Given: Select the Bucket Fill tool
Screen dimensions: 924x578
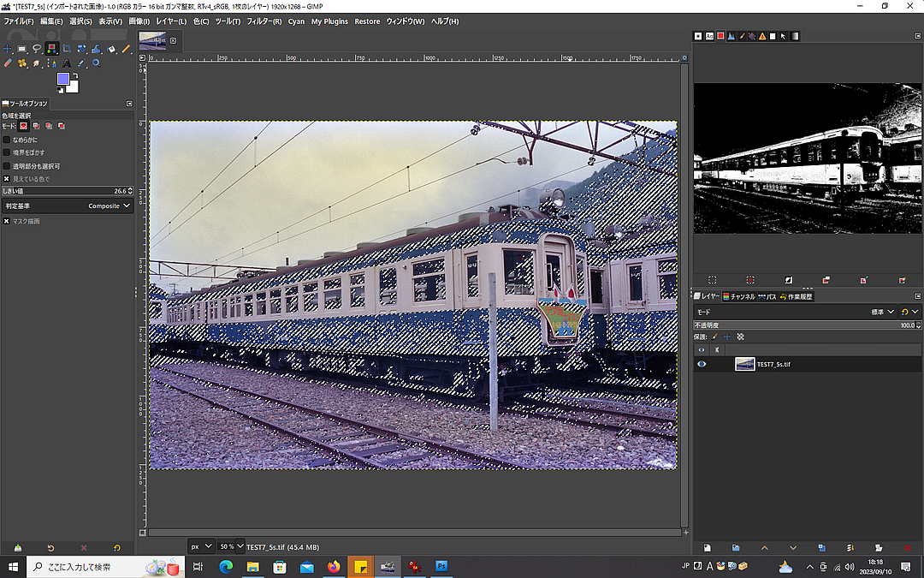Looking at the screenshot, I should point(111,49).
